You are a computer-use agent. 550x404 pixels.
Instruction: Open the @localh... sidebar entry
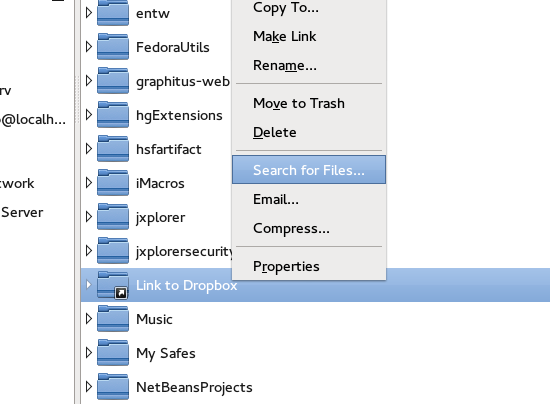(33, 120)
